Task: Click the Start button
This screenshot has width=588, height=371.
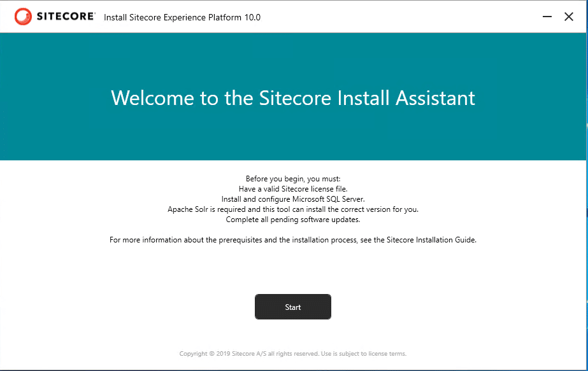Action: click(x=293, y=307)
